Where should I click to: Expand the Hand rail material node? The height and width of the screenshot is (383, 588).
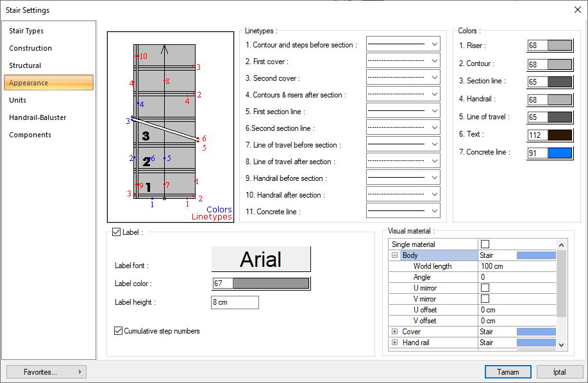coord(394,343)
